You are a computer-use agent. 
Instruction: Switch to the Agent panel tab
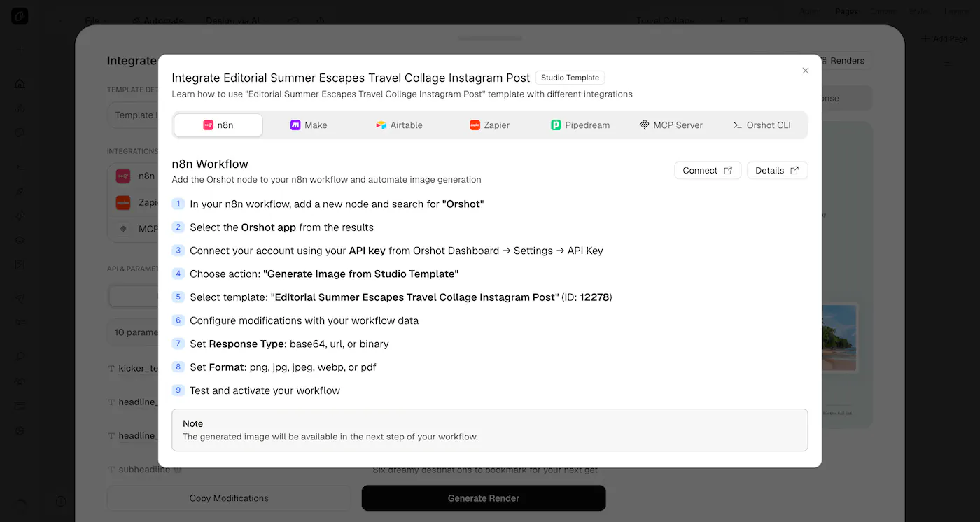point(811,11)
